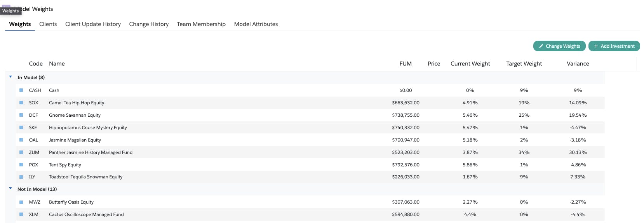
Task: Go to Team Membership tab
Action: click(201, 24)
